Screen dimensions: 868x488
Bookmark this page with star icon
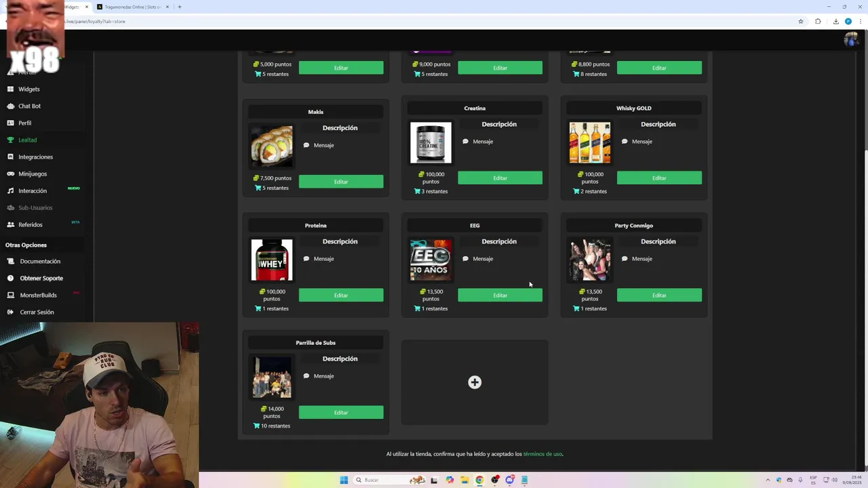click(801, 21)
